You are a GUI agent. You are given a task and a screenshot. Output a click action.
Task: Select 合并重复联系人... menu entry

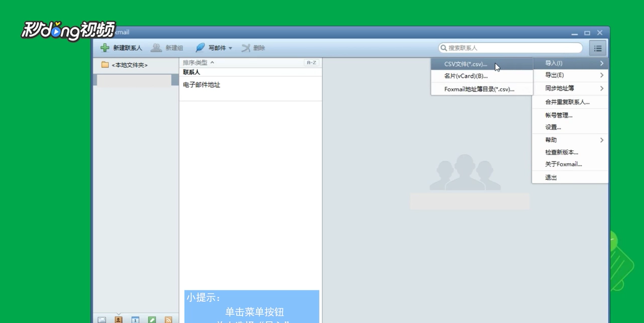570,102
